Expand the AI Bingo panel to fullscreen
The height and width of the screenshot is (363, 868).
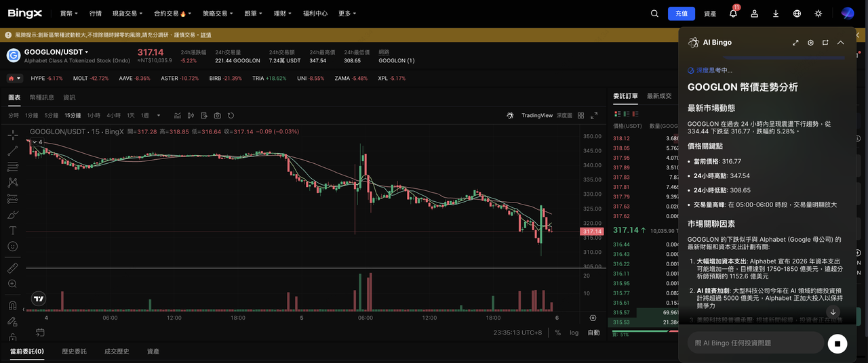(x=795, y=43)
